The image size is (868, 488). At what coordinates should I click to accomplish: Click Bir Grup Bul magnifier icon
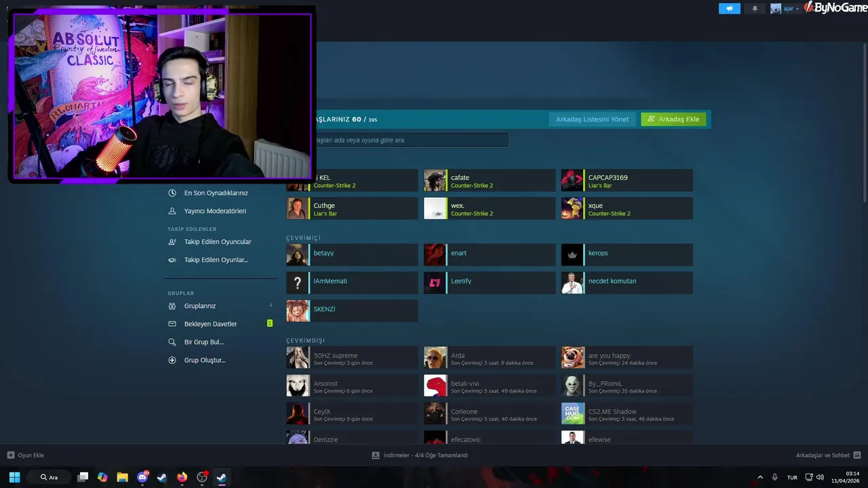click(x=172, y=342)
